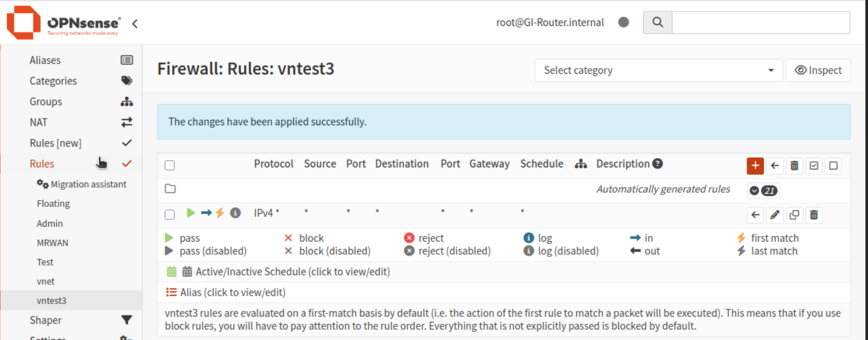
Task: Enable selected rules with header check-square button
Action: coord(814,166)
